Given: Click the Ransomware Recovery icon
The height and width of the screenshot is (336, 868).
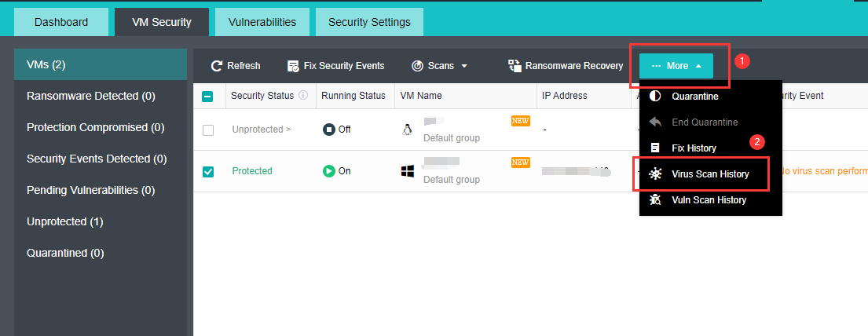Looking at the screenshot, I should click(515, 66).
